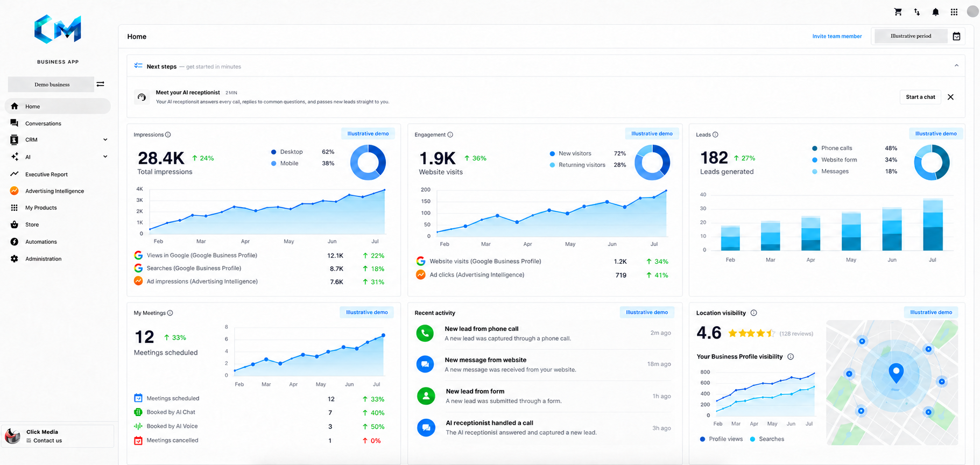Click the 128 reviews text
980x465 pixels.
pos(796,334)
